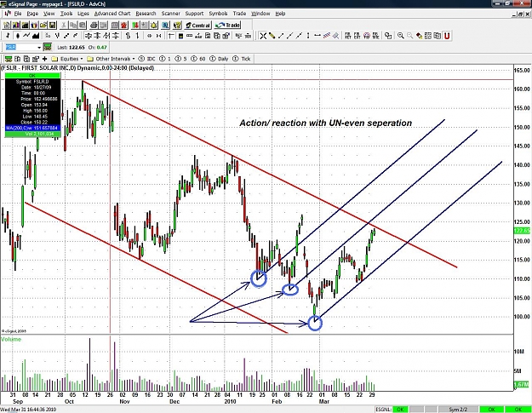The height and width of the screenshot is (413, 532).
Task: Click the green OK bar in cursor window
Action: pyautogui.click(x=32, y=76)
